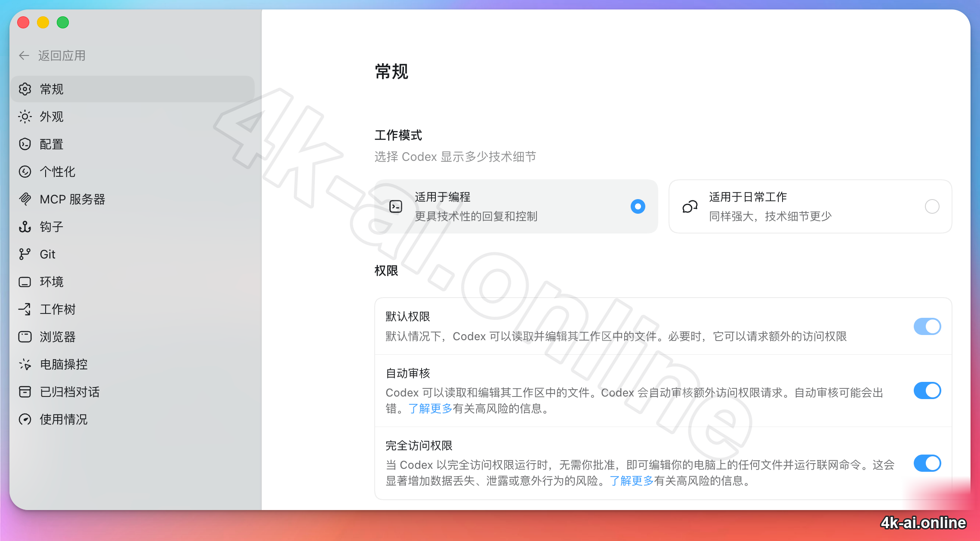Click text 同样强大，技术细节更少
The image size is (980, 541).
pos(770,216)
